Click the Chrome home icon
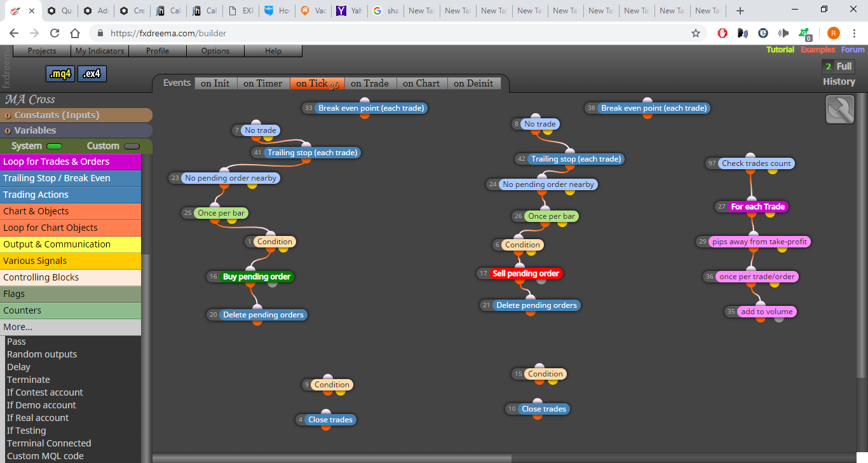The height and width of the screenshot is (463, 868). pos(75,33)
